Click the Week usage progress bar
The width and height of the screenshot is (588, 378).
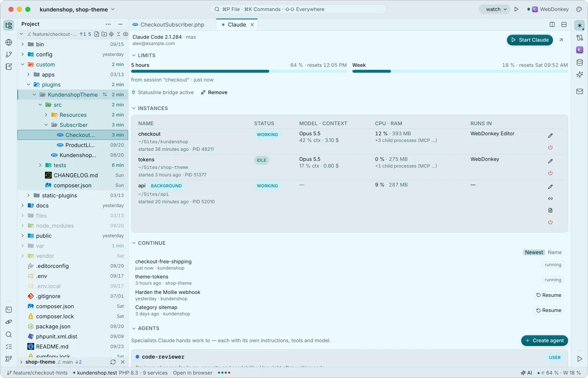click(460, 71)
